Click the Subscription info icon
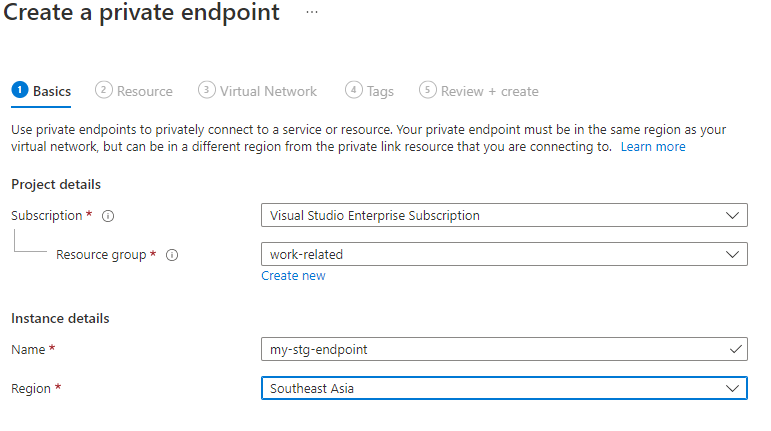This screenshot has width=771, height=431. click(x=108, y=215)
